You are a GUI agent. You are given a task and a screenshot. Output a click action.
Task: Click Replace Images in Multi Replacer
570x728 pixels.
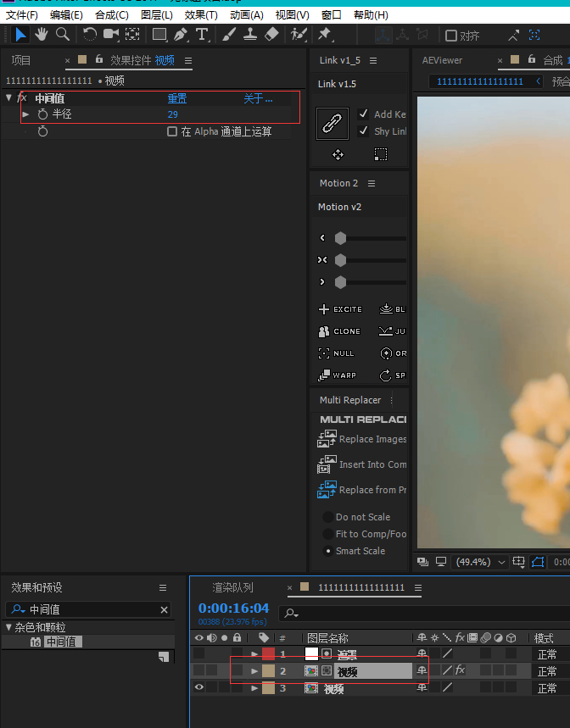362,439
